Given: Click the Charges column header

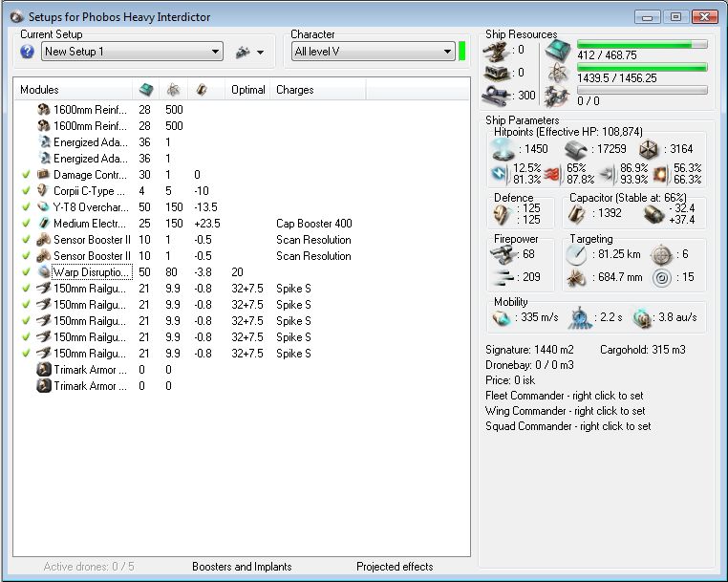Looking at the screenshot, I should (318, 90).
